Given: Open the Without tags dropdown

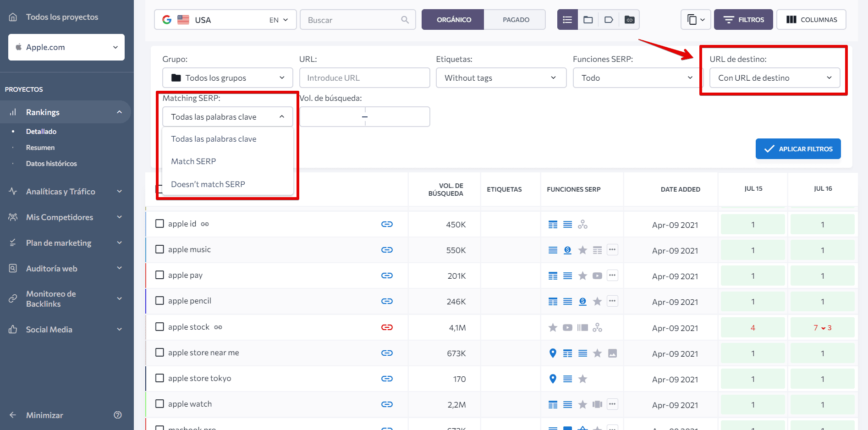Looking at the screenshot, I should tap(501, 78).
